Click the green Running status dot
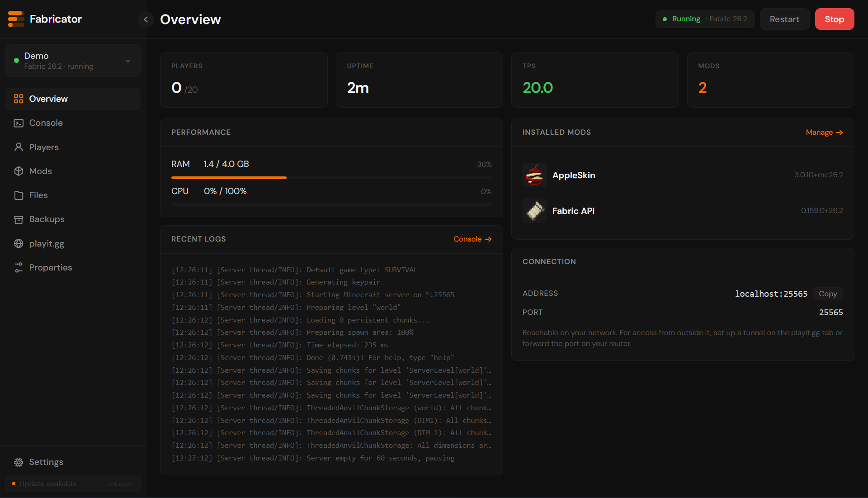The height and width of the screenshot is (498, 868). click(x=665, y=19)
